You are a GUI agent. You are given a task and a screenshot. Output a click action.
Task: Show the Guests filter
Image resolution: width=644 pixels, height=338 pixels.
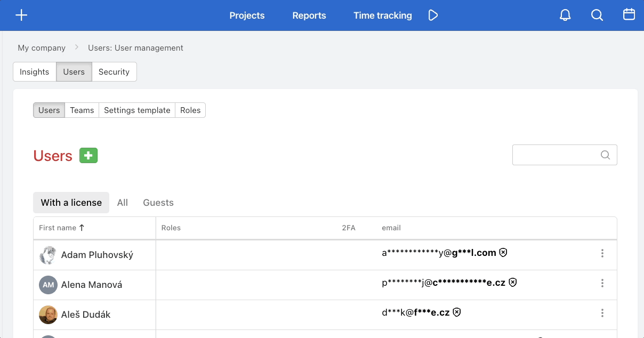(158, 203)
